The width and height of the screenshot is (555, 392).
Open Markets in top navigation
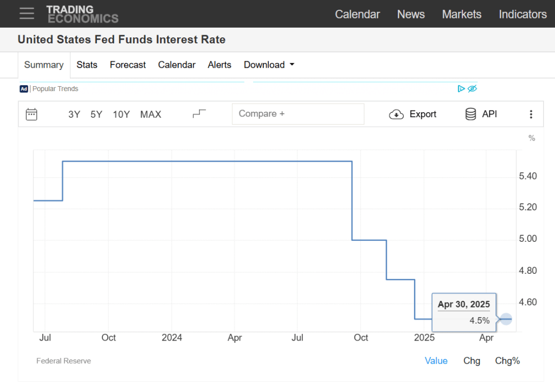(461, 14)
